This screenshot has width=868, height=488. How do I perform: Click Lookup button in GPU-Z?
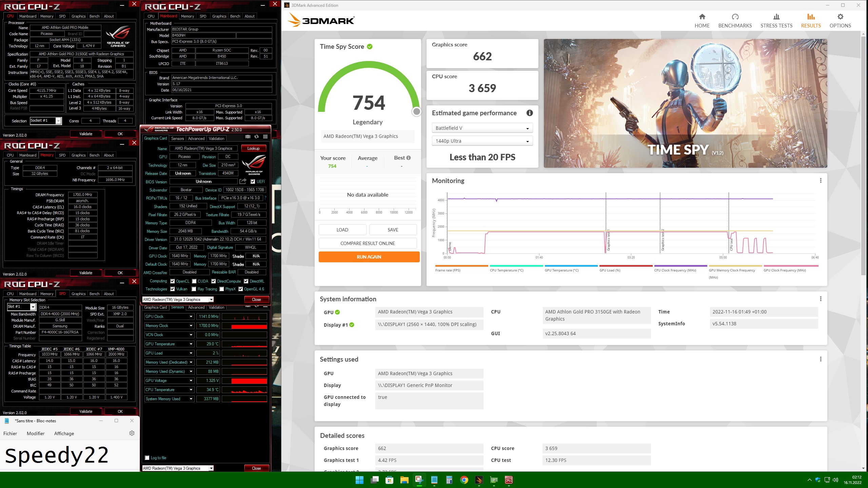pyautogui.click(x=253, y=148)
